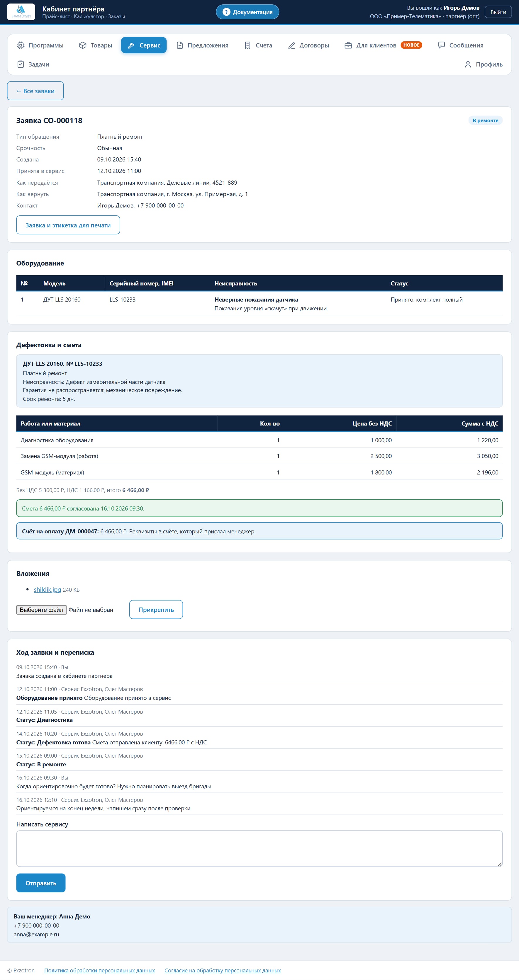Click the checkbox icon beside Задачи

pyautogui.click(x=21, y=64)
